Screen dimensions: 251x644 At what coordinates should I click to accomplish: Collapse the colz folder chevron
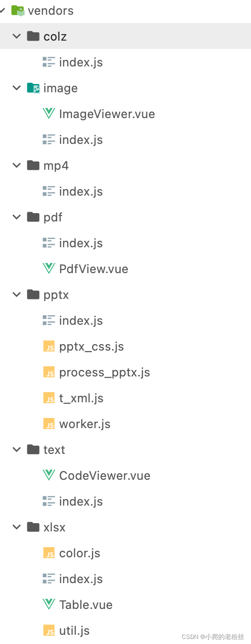pyautogui.click(x=17, y=36)
